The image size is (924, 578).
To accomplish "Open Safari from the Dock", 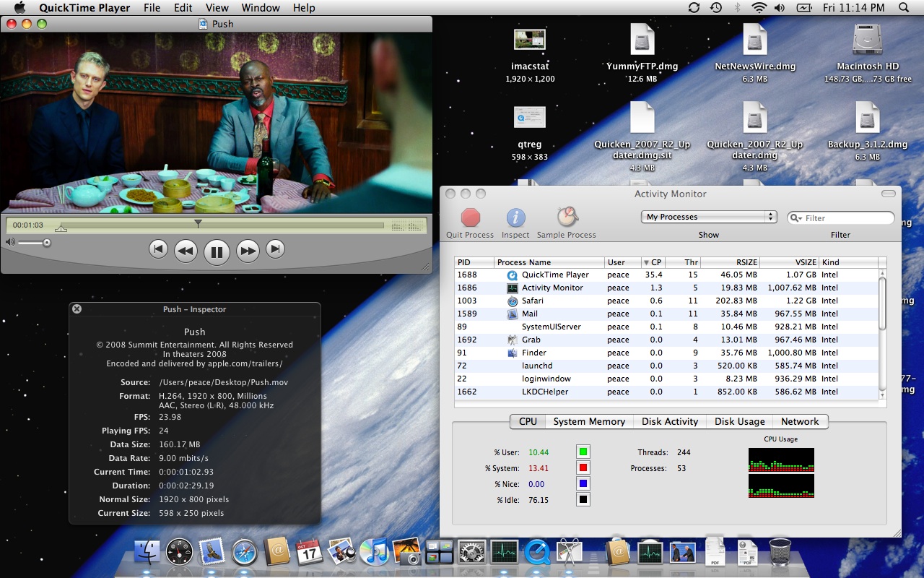I will [x=245, y=553].
